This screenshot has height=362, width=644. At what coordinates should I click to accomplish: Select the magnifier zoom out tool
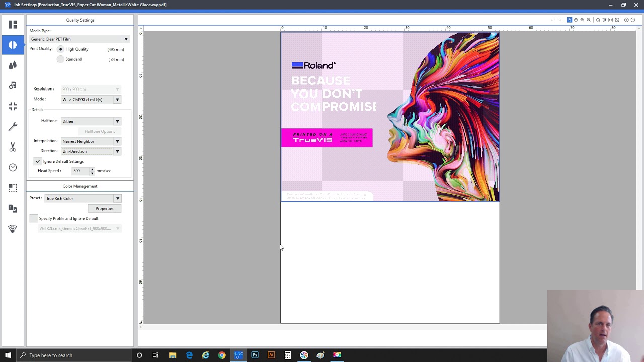click(589, 20)
